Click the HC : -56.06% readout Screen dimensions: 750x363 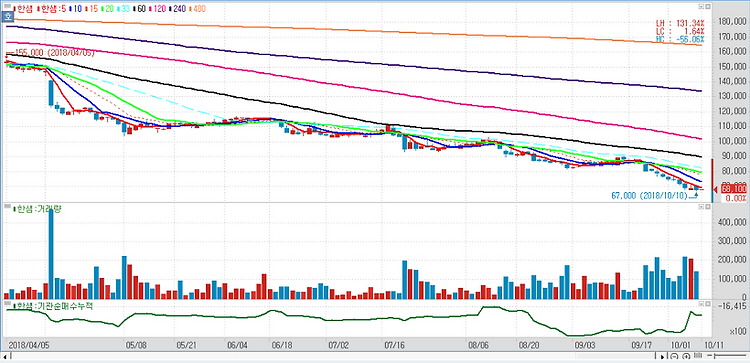point(681,39)
